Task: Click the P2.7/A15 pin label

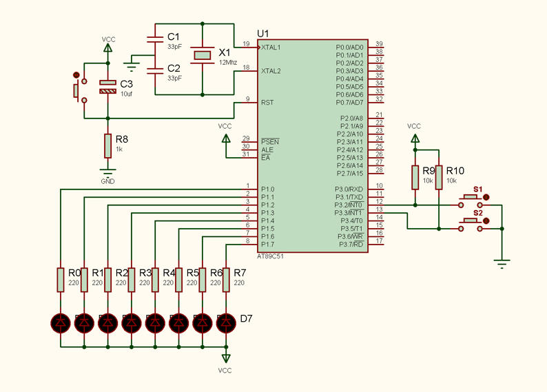Action: [350, 174]
